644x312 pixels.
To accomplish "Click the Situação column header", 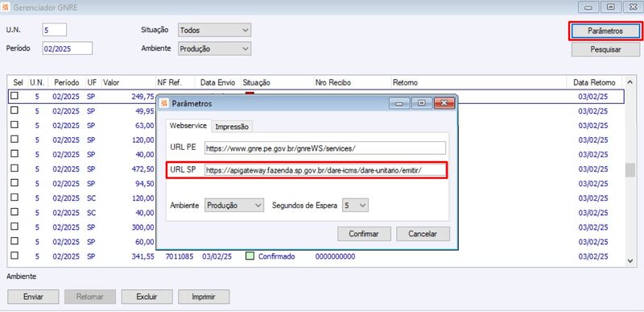I will coord(277,82).
